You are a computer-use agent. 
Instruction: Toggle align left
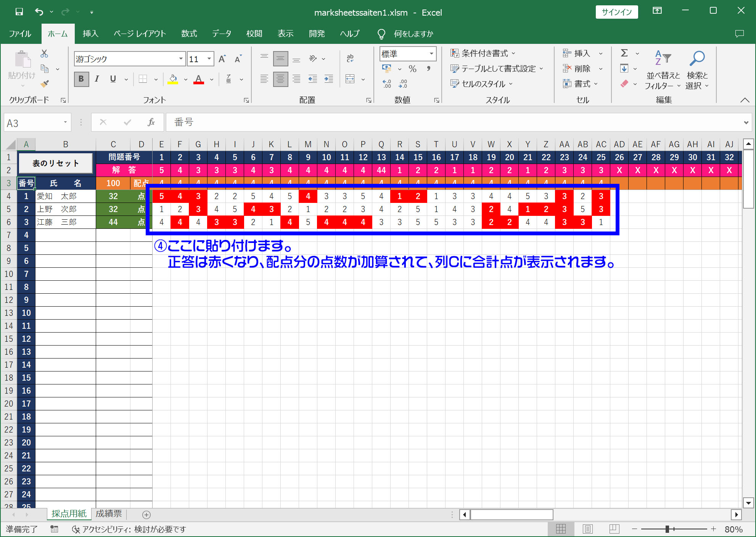[264, 79]
